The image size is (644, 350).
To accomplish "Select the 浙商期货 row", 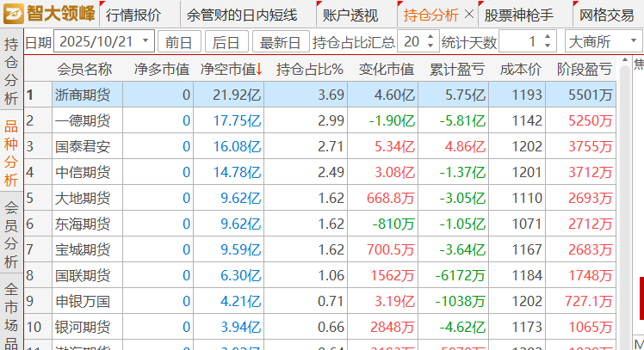I will 320,95.
